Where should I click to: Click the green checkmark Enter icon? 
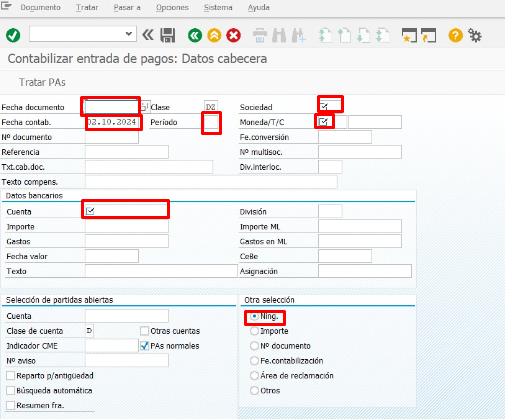point(13,35)
